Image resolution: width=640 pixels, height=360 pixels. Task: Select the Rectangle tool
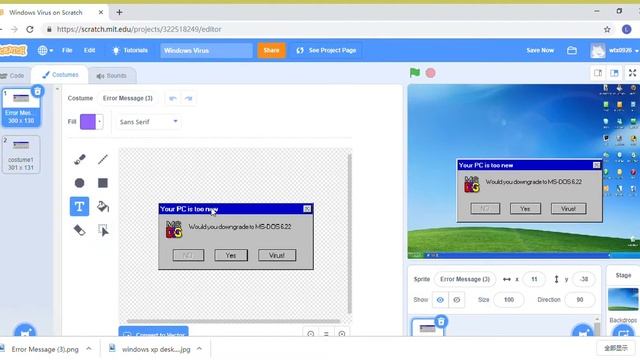(103, 183)
